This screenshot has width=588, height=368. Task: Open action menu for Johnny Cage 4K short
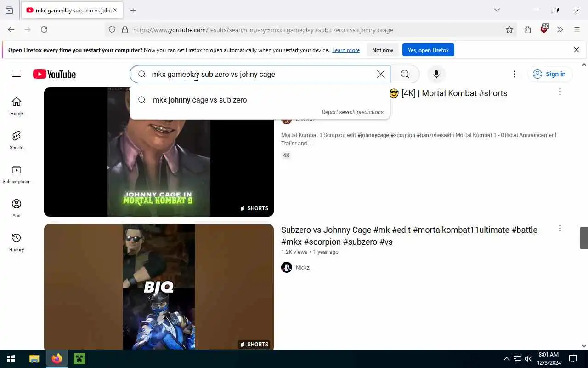[x=560, y=92]
